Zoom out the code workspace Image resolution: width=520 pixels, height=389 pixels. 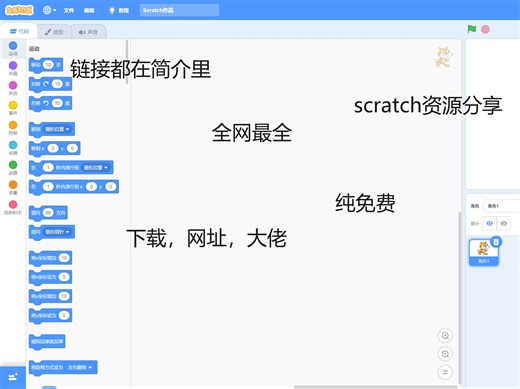pyautogui.click(x=445, y=354)
